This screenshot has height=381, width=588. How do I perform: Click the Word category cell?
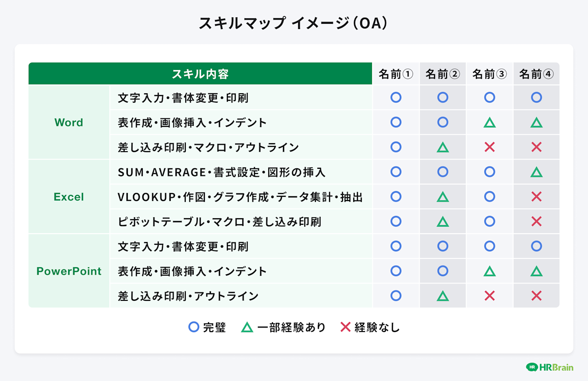(69, 122)
